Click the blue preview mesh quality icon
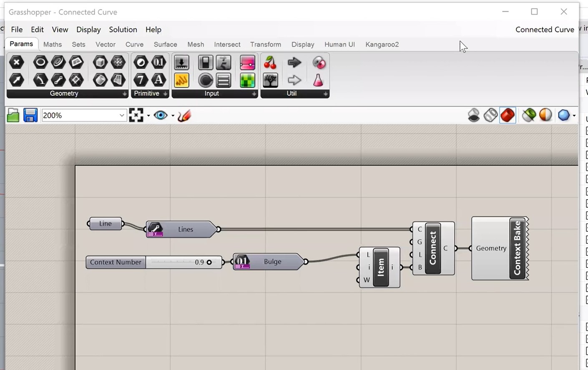This screenshot has width=588, height=370. [564, 115]
